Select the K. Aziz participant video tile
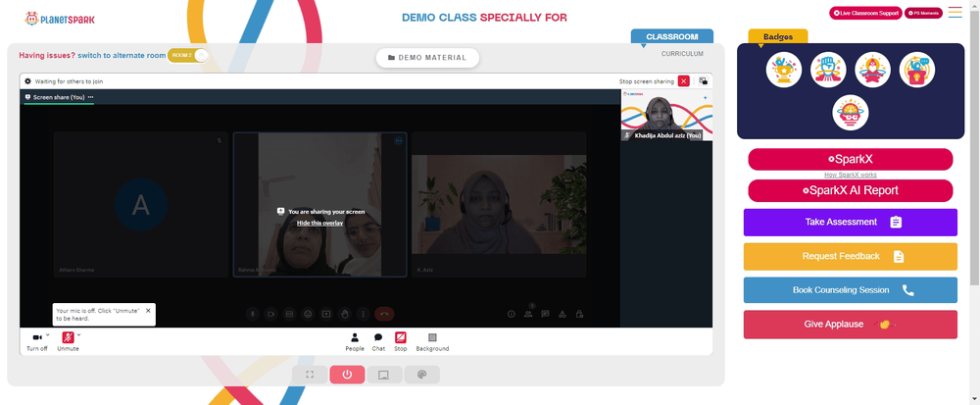This screenshot has height=405, width=980. pyautogui.click(x=499, y=204)
